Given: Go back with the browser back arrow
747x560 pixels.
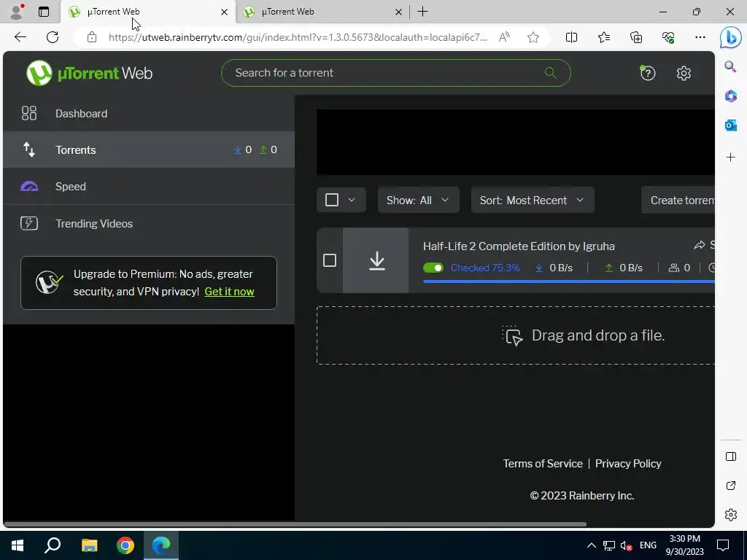Looking at the screenshot, I should point(20,37).
